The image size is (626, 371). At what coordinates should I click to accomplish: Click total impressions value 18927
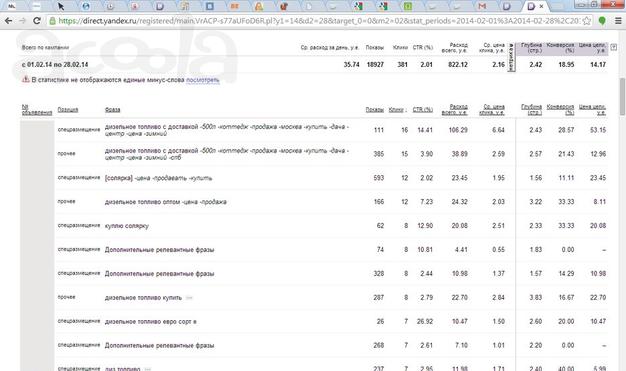pyautogui.click(x=375, y=64)
